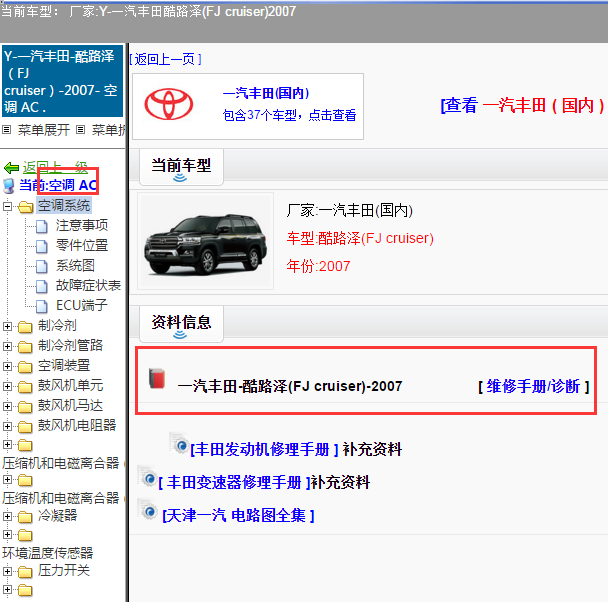This screenshot has height=602, width=608.
Task: Click the red book icon beside 一汽丰田-酷路泽
Action: (157, 379)
